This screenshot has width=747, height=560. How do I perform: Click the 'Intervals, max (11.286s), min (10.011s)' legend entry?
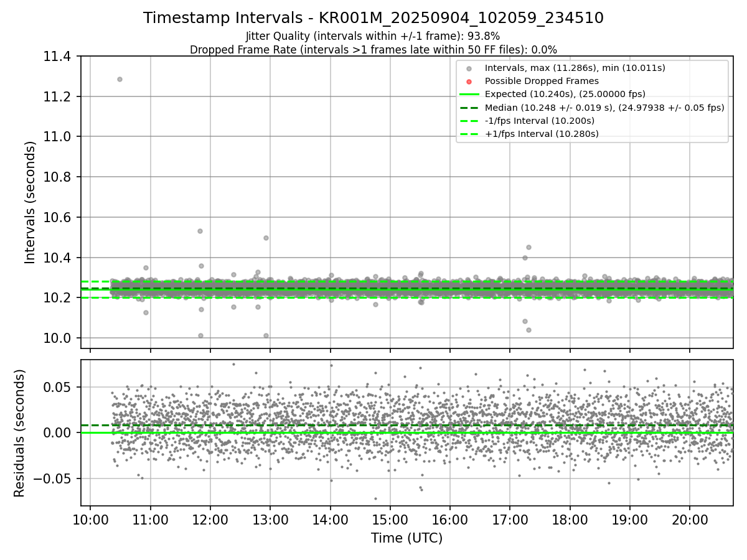pos(575,68)
